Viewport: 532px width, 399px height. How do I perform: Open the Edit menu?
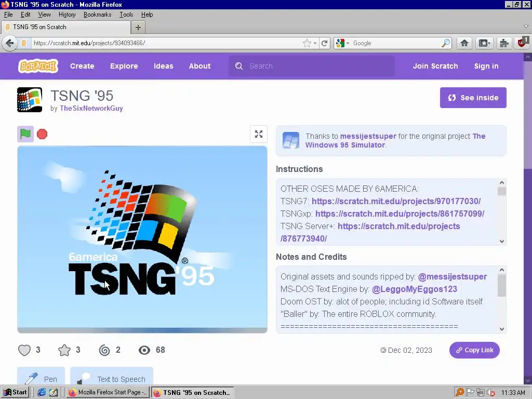click(x=25, y=15)
